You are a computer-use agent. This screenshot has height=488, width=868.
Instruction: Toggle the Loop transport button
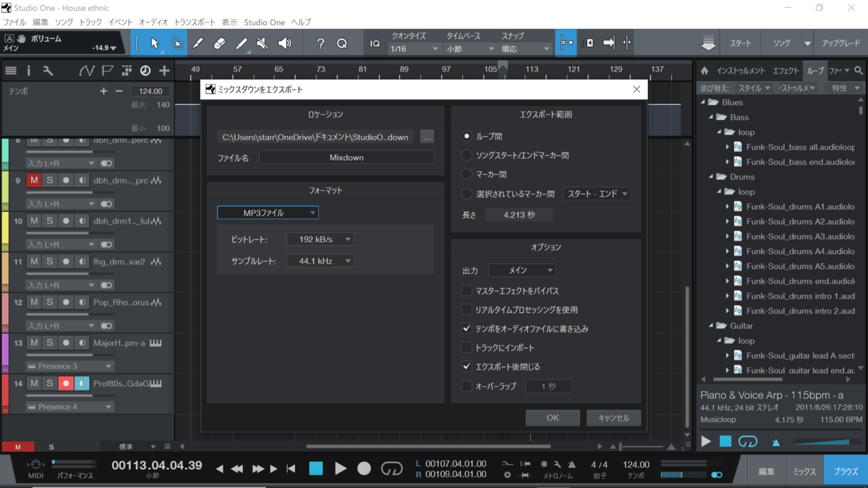click(391, 468)
